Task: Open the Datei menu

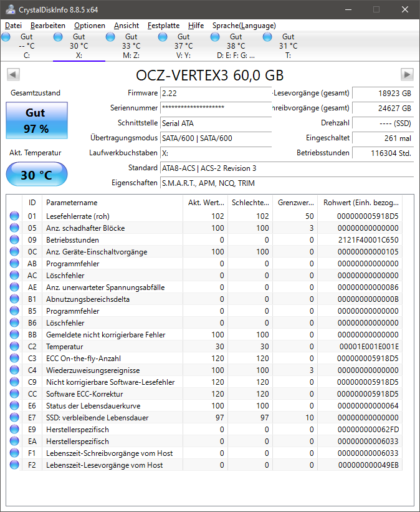Action: pos(13,26)
